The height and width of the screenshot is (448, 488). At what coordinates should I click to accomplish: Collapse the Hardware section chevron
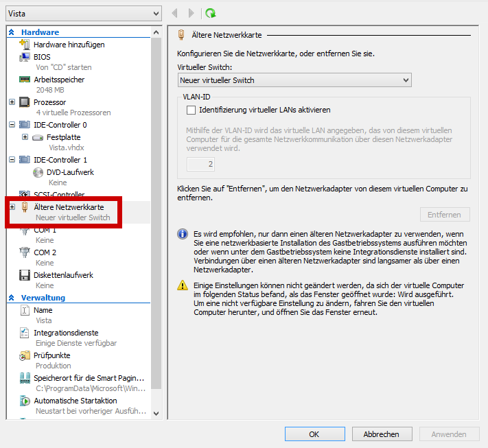click(12, 32)
